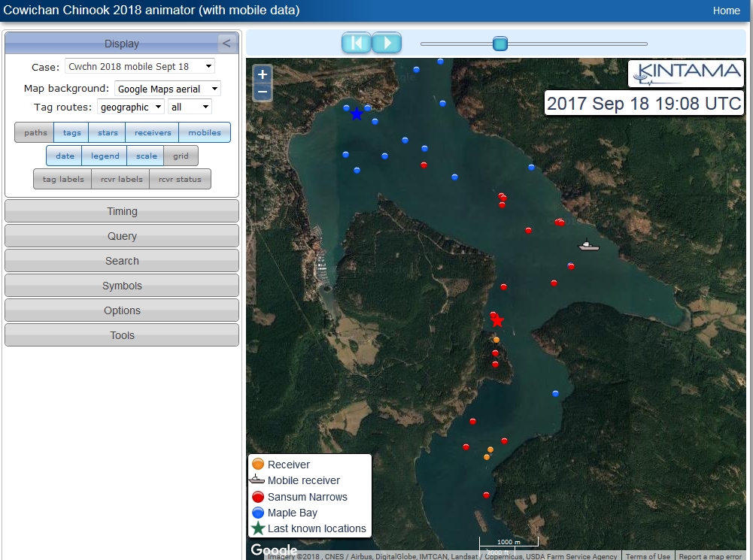Viewport: 753px width, 560px height.
Task: Click the blue star marker on map
Action: point(357,114)
